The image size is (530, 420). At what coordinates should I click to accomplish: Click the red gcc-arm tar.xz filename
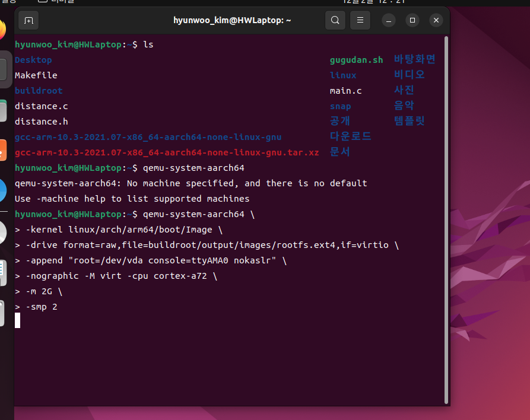click(166, 152)
